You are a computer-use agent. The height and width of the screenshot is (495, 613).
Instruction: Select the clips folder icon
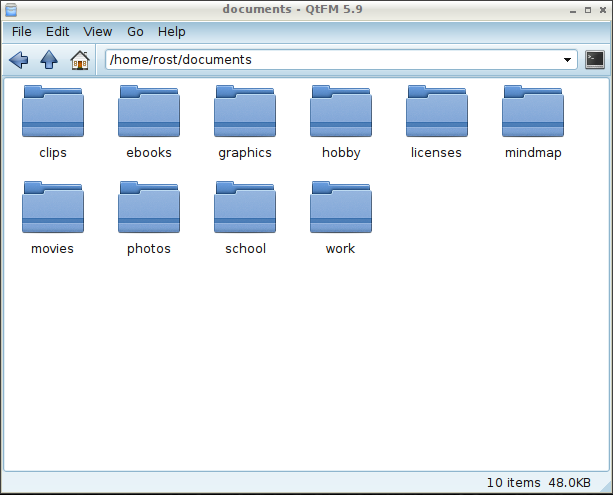coord(53,111)
